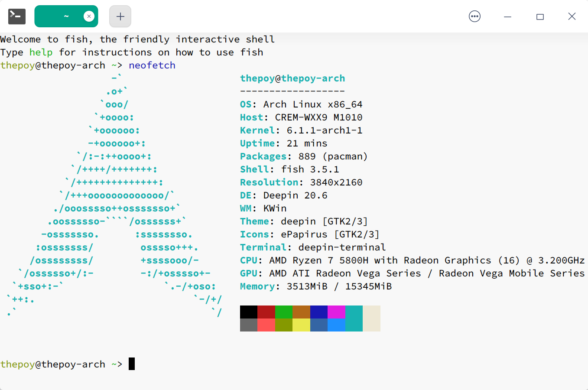Click the neofetch command text
The image size is (588, 390).
[152, 65]
